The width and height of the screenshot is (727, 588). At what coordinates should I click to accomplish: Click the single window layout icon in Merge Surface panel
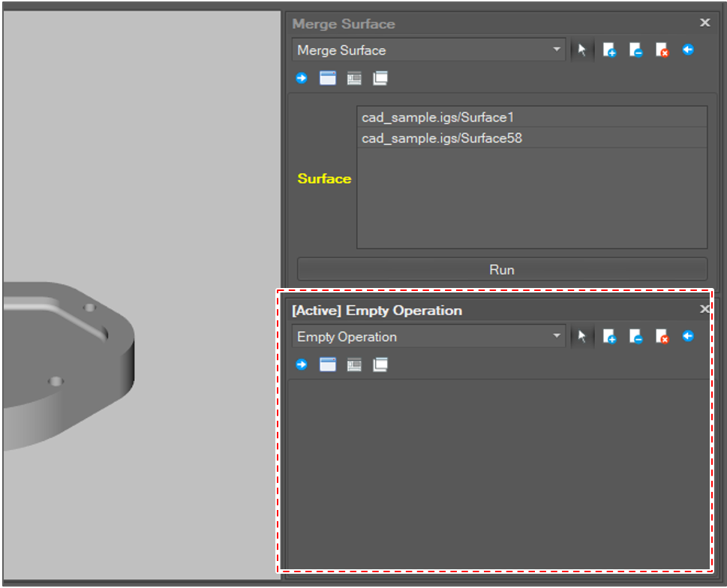click(328, 78)
